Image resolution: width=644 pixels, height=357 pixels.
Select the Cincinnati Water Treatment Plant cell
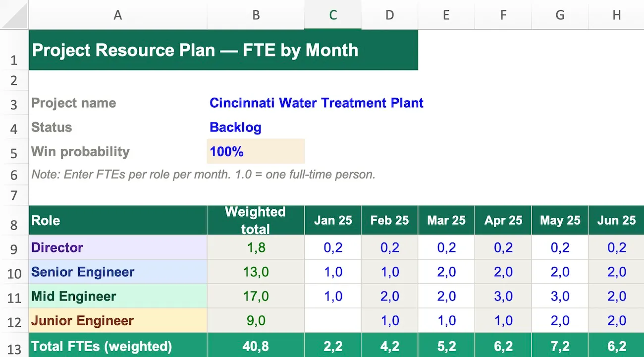316,103
